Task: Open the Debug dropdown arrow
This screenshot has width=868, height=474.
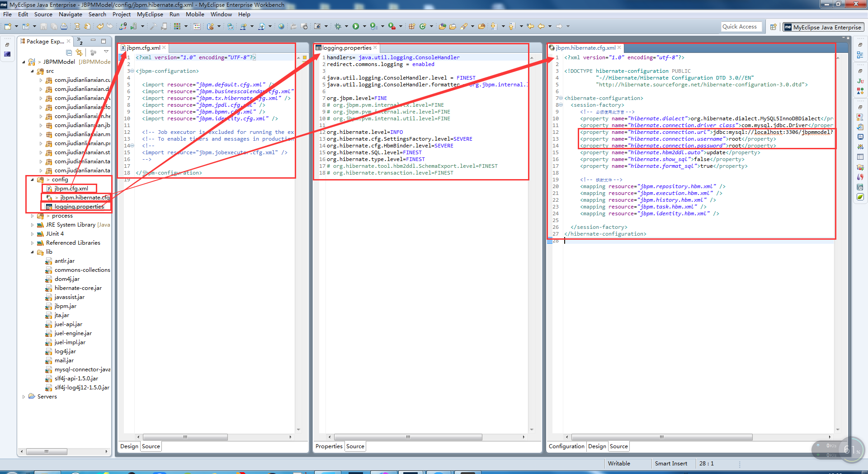Action: coord(346,27)
